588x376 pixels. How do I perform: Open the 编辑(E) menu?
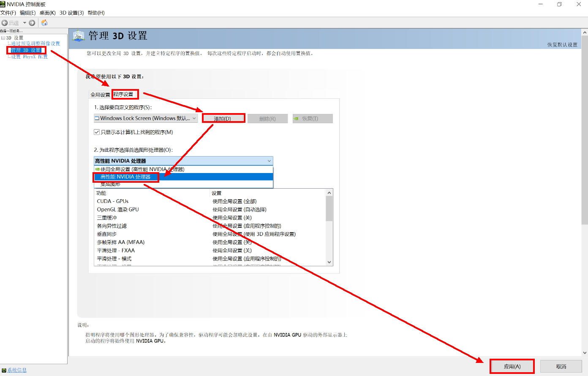pos(28,13)
